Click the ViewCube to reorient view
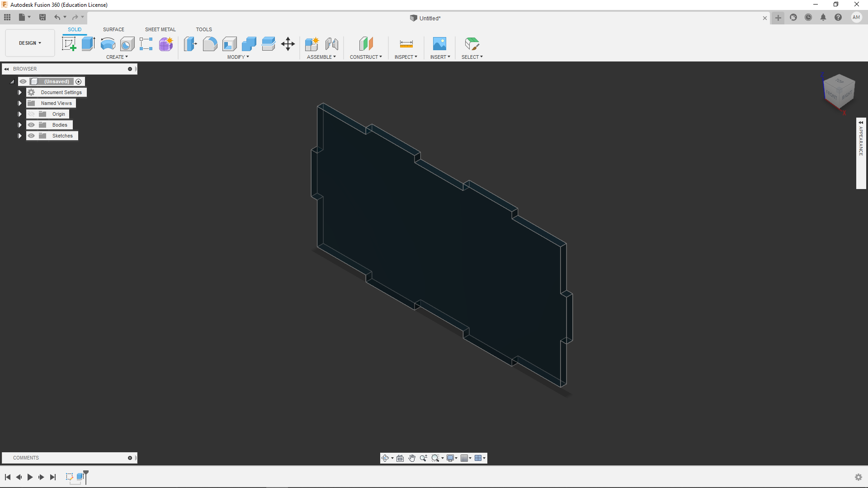 [839, 91]
